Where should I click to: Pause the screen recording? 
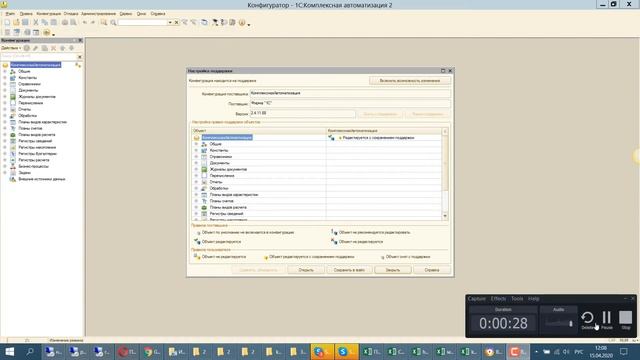607,320
